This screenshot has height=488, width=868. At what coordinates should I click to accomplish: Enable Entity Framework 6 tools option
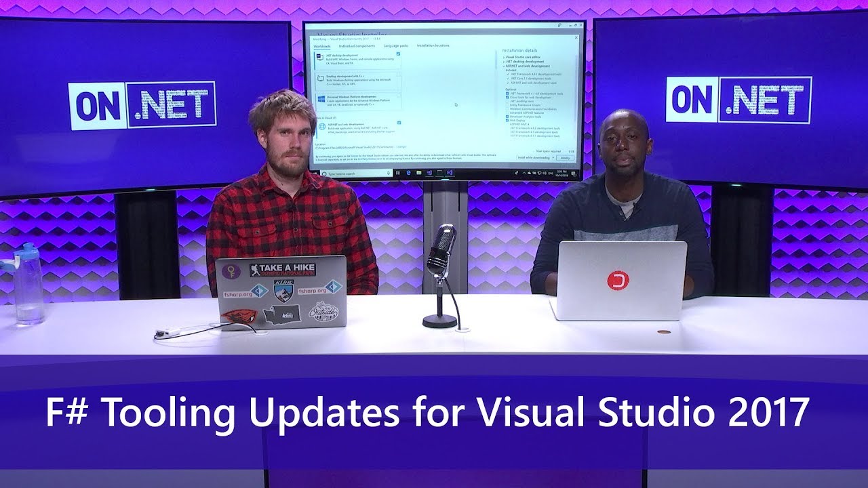pos(507,105)
